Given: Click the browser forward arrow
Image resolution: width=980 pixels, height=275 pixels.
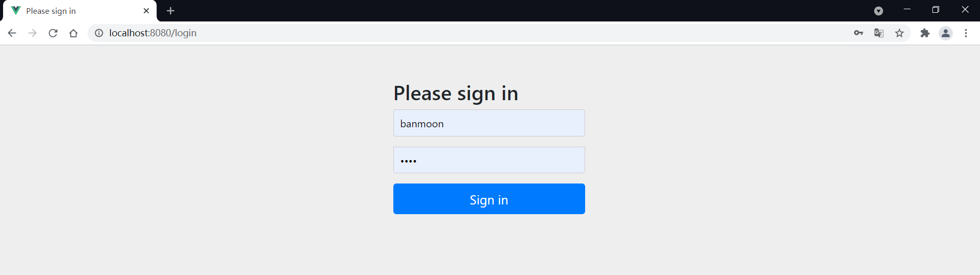Looking at the screenshot, I should click(x=32, y=33).
